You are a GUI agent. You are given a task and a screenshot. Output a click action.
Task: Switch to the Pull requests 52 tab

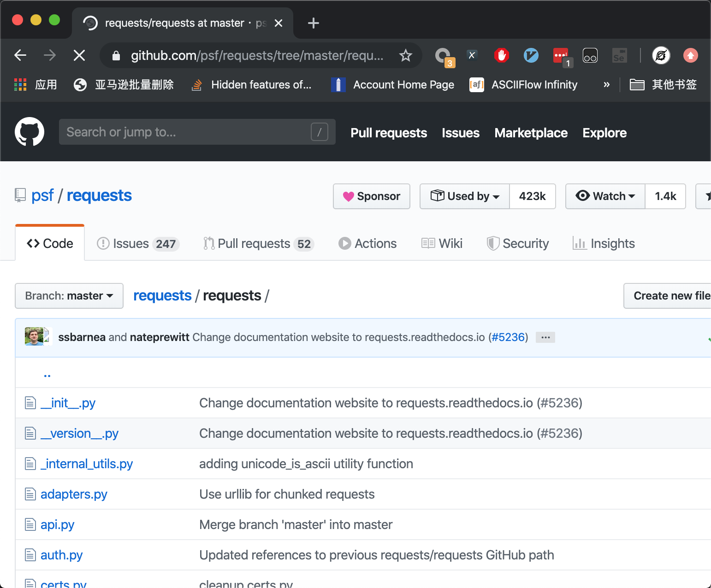coord(259,243)
